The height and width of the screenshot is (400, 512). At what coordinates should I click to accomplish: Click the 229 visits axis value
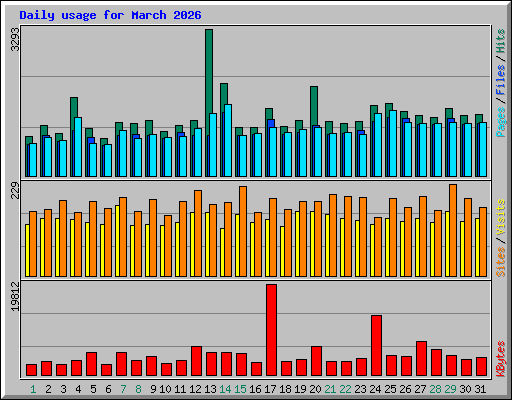click(x=15, y=191)
